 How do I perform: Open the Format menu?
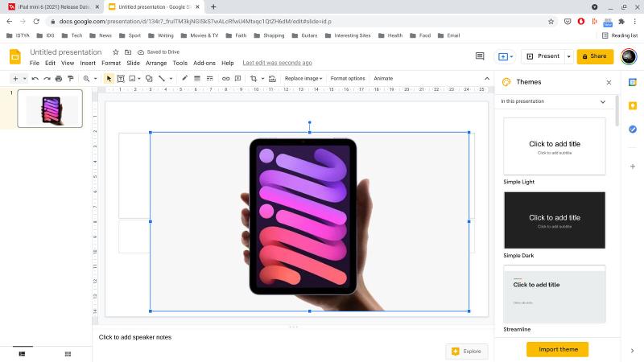point(111,63)
